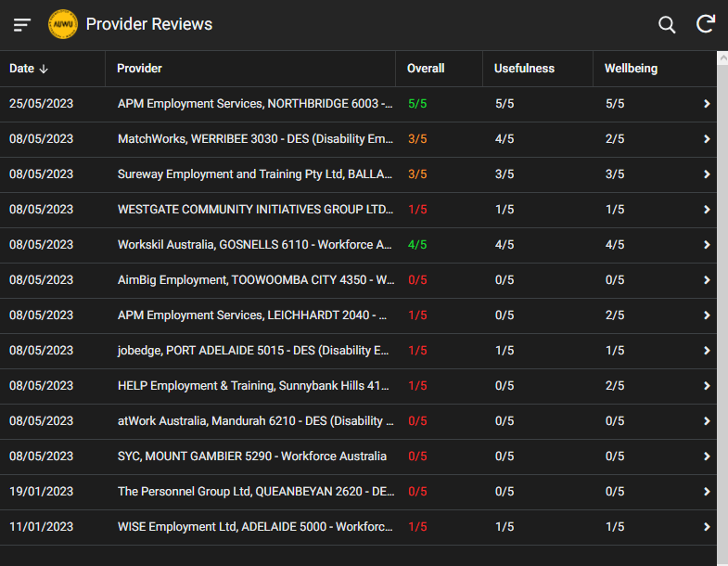
Task: Select AimBig Employment, TOOWOOMBA CITY text
Action: (x=256, y=280)
